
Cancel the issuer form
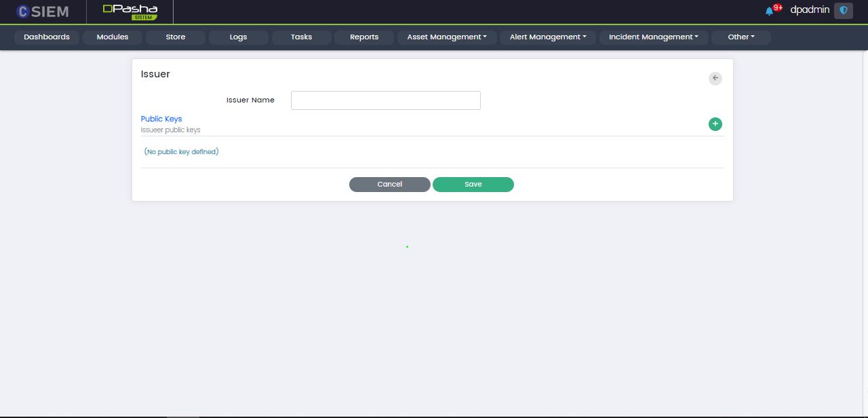pyautogui.click(x=390, y=185)
